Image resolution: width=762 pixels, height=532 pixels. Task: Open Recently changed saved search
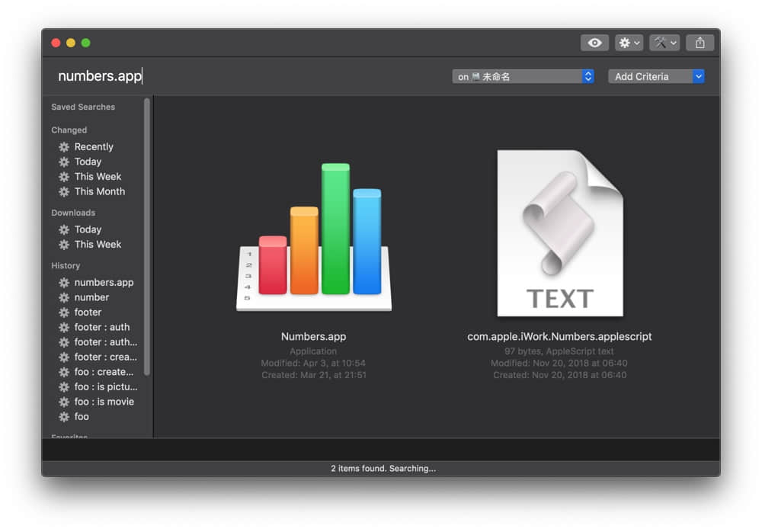coord(94,146)
